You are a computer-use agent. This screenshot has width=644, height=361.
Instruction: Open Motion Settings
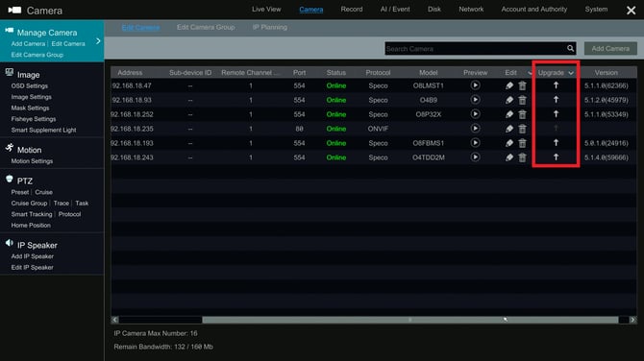coord(32,161)
